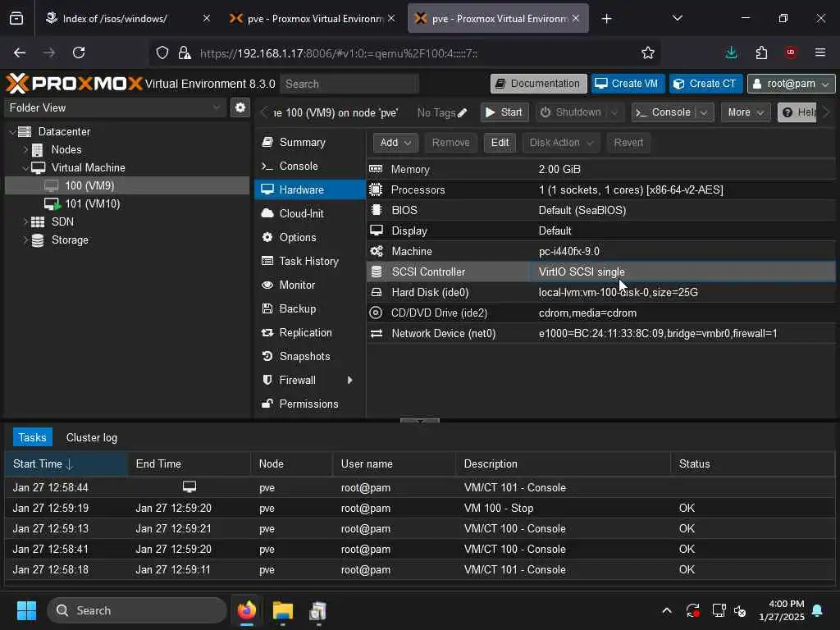Image resolution: width=840 pixels, height=630 pixels.
Task: Open Firefox from the Windows taskbar
Action: pos(246,610)
